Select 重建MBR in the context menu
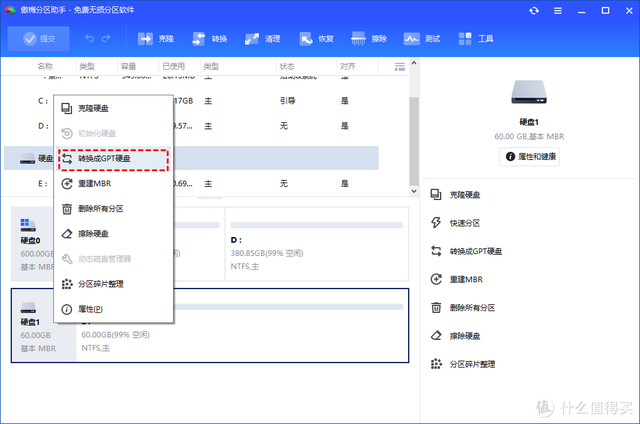Viewport: 640px width, 424px height. pyautogui.click(x=113, y=184)
